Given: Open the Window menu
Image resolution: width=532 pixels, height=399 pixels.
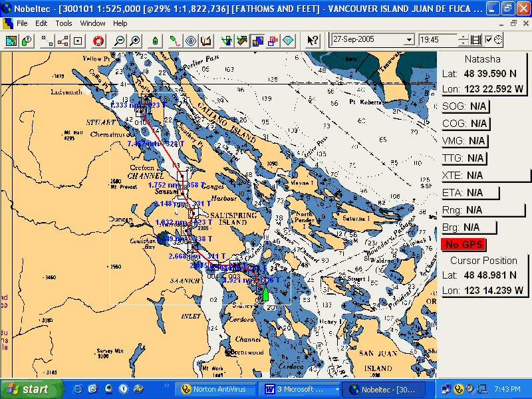Looking at the screenshot, I should click(92, 23).
